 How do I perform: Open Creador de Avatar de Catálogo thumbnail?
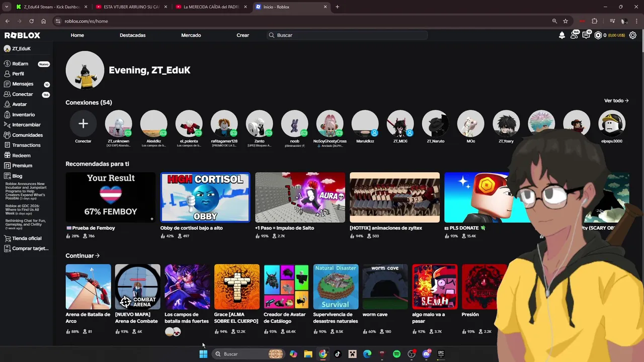click(286, 287)
